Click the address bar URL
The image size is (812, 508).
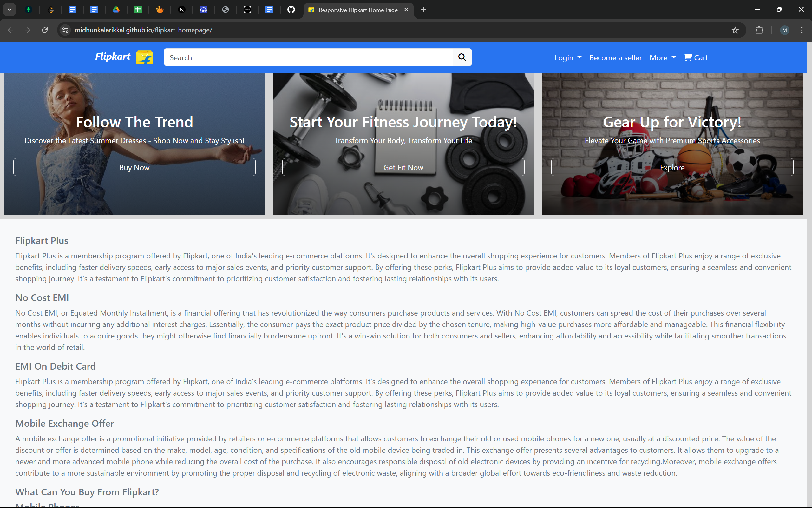143,30
